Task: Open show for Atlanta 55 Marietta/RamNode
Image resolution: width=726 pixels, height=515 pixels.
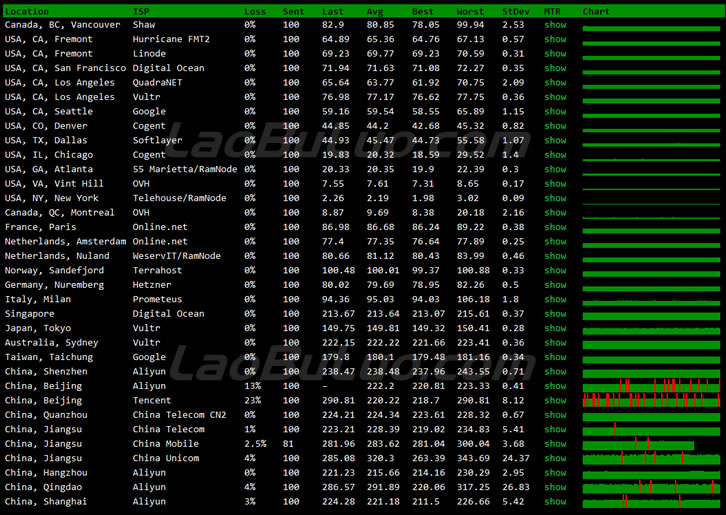Action: [x=555, y=170]
